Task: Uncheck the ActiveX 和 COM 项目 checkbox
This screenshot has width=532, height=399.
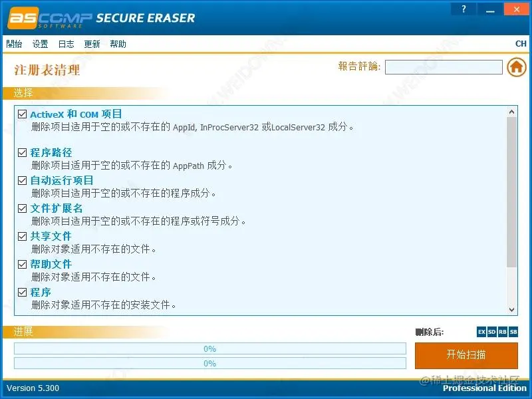Action: pos(23,114)
